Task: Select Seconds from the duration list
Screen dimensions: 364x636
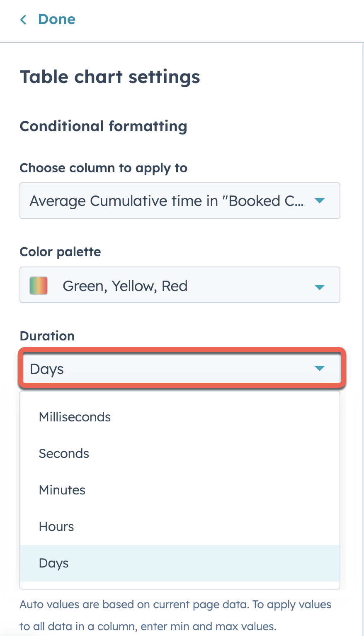Action: (x=64, y=453)
